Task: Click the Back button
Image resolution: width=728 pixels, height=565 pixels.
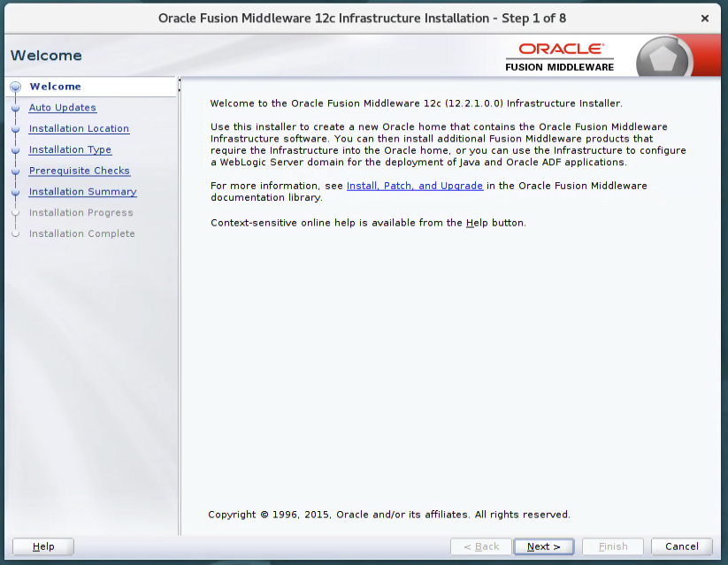Action: pyautogui.click(x=481, y=546)
